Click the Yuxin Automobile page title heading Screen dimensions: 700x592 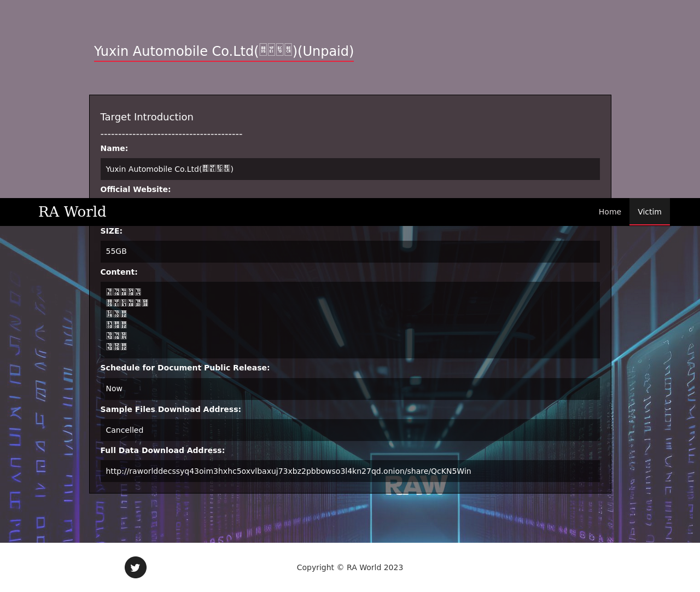[224, 51]
